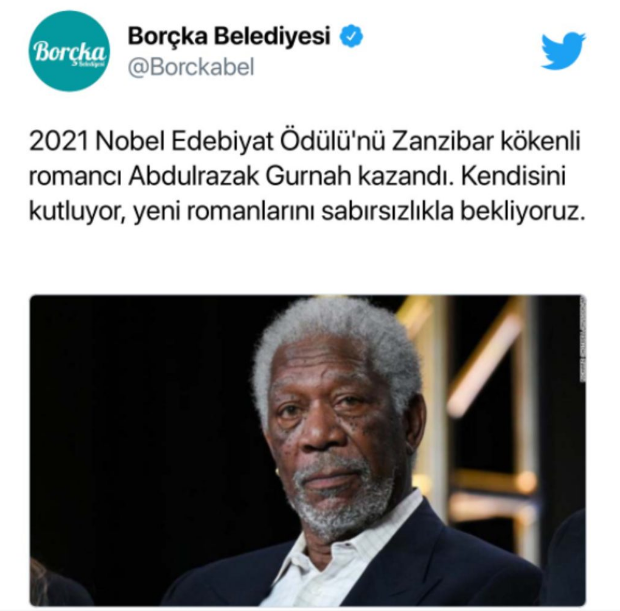The height and width of the screenshot is (611, 620).
Task: Click the blue Twitter bird logo
Action: pos(563,51)
